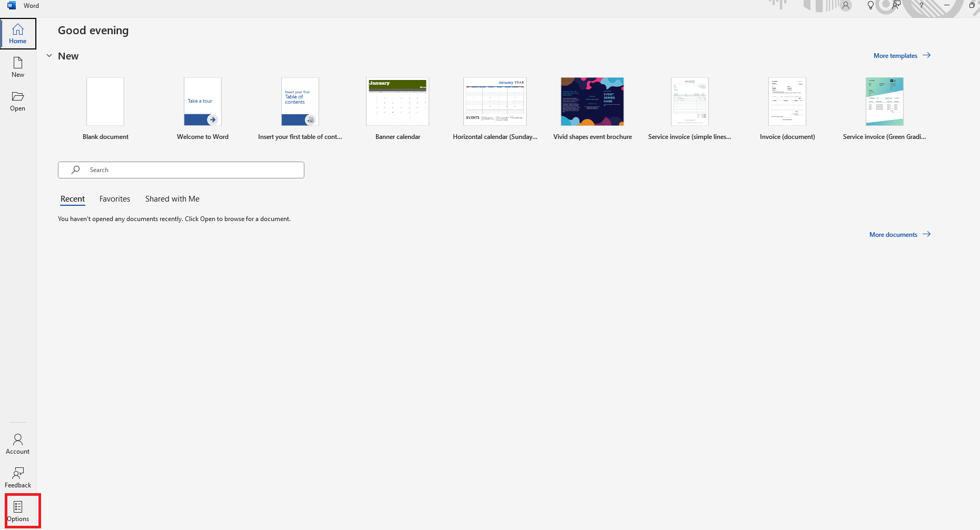The width and height of the screenshot is (980, 530).
Task: Create a Blank document
Action: coord(105,102)
